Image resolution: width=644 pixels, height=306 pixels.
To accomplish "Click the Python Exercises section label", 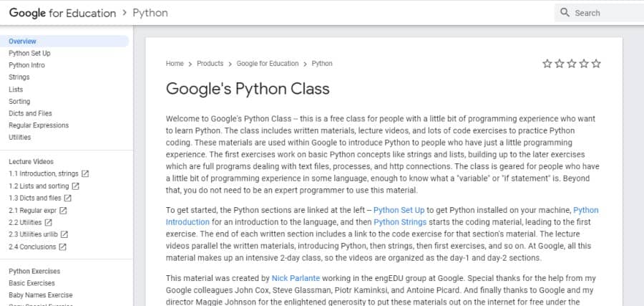I will pyautogui.click(x=34, y=271).
